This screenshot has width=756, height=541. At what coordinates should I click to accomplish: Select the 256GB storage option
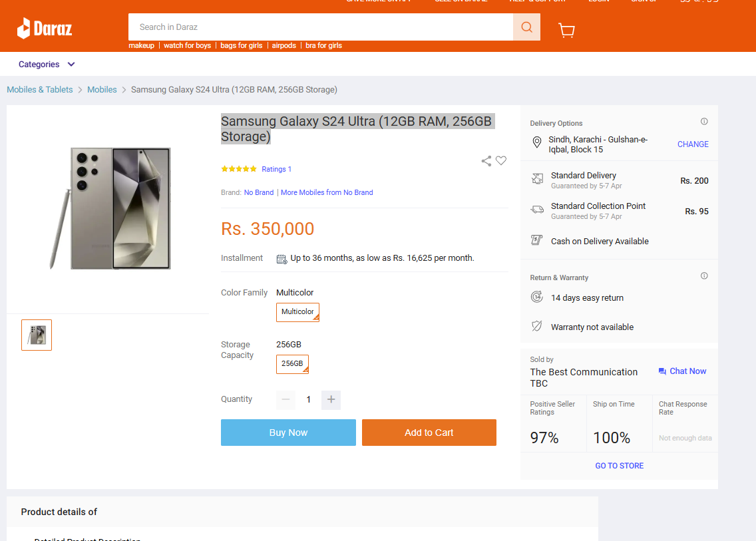click(292, 364)
